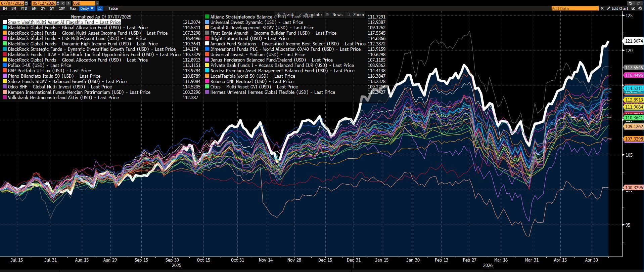Open the Daily periodicity dropdown
This screenshot has height=272, width=644.
87,8
